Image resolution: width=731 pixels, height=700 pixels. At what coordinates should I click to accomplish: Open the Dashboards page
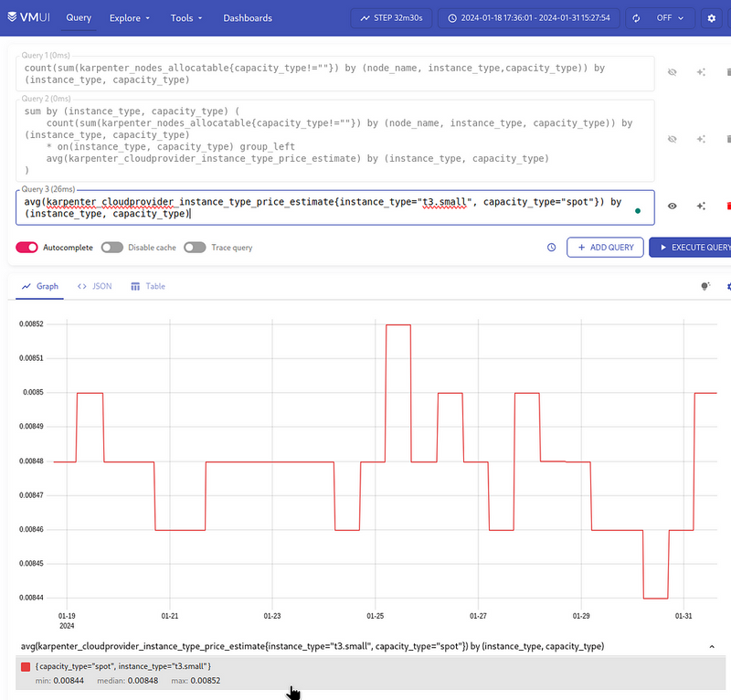pos(248,18)
